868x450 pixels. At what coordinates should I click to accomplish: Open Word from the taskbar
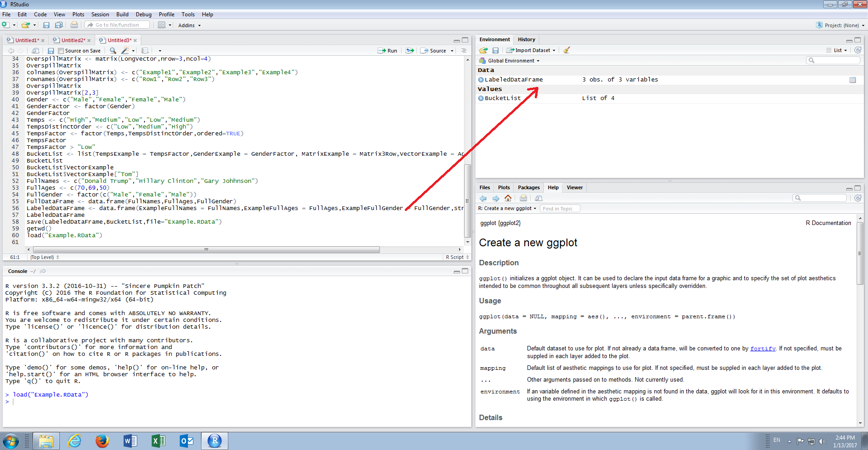(x=130, y=440)
